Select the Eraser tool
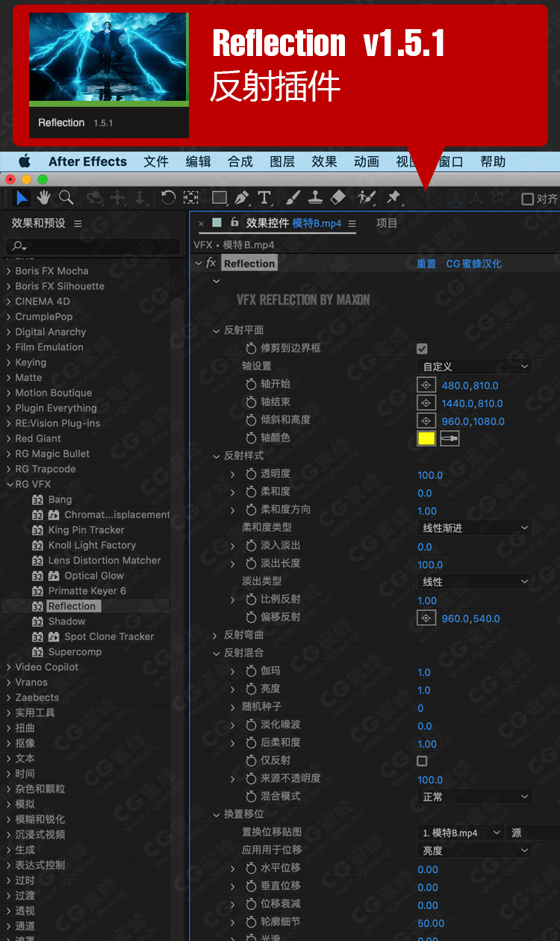This screenshot has width=560, height=941. pos(338,198)
